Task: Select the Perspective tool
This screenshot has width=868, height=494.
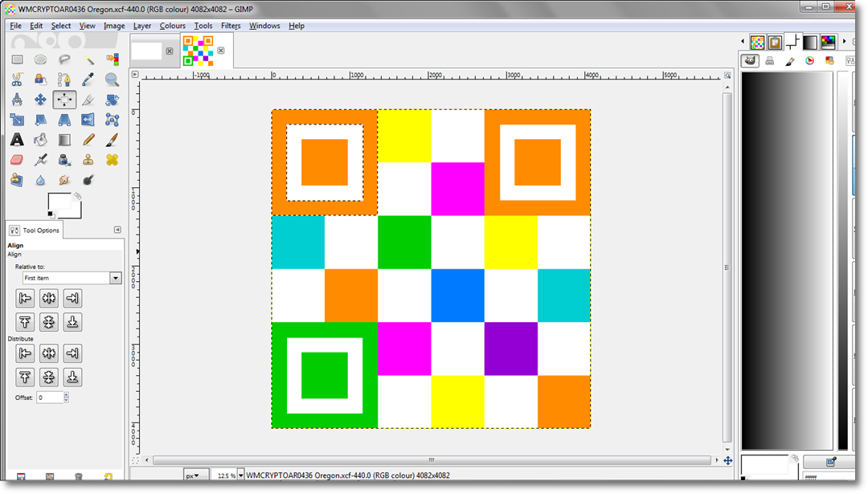Action: 64,120
